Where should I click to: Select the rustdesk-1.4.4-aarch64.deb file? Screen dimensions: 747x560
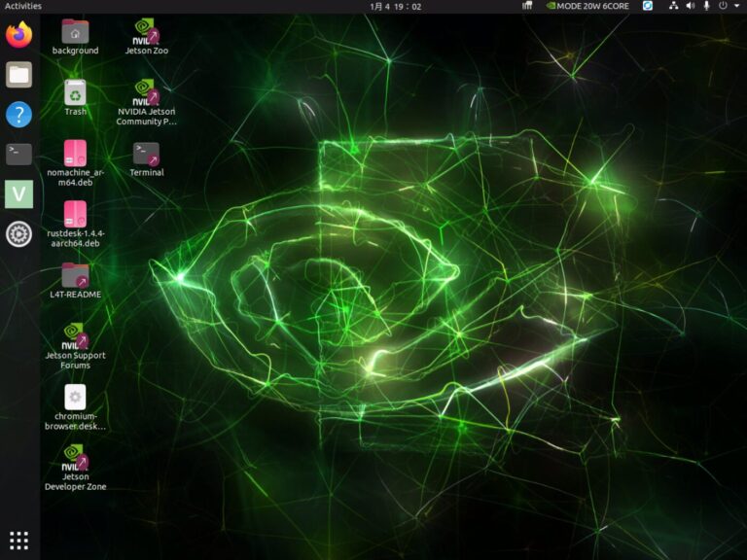[x=75, y=215]
